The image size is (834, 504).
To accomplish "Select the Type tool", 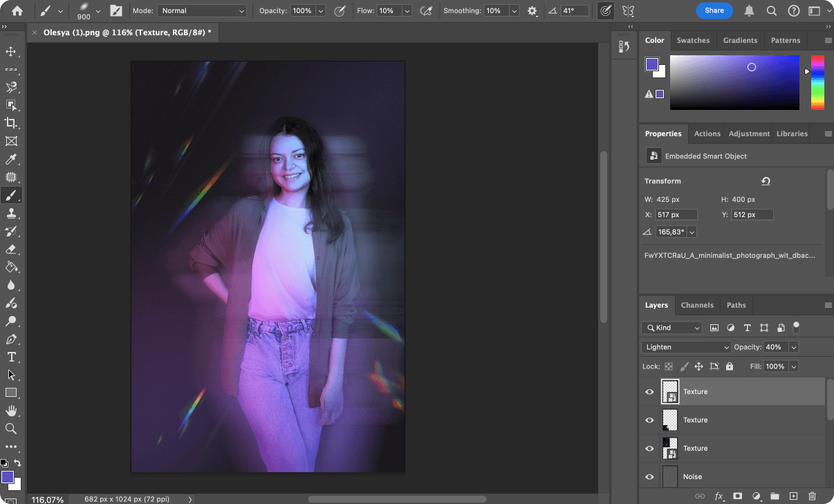I will (11, 357).
